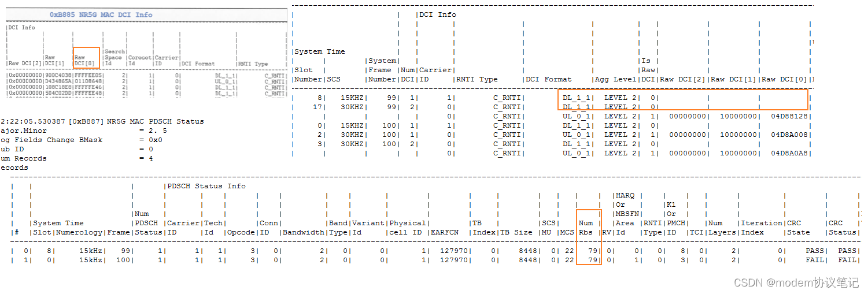Select the "CRC Status" column header
The width and height of the screenshot is (868, 294).
pos(843,228)
